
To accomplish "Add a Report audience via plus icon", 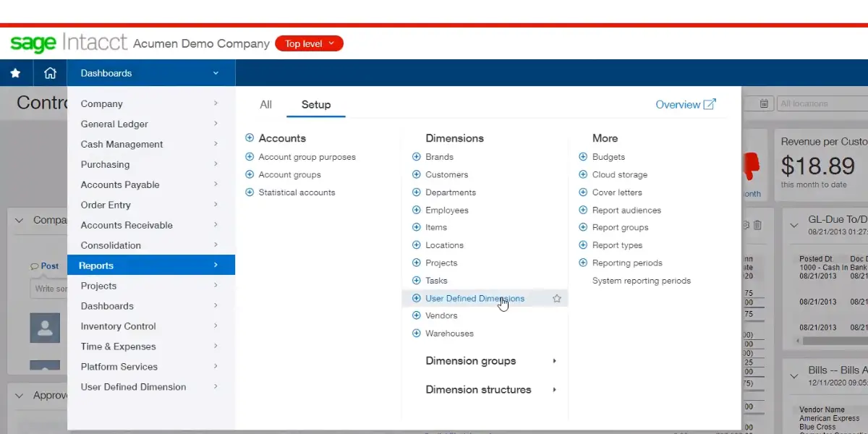I will (x=583, y=210).
